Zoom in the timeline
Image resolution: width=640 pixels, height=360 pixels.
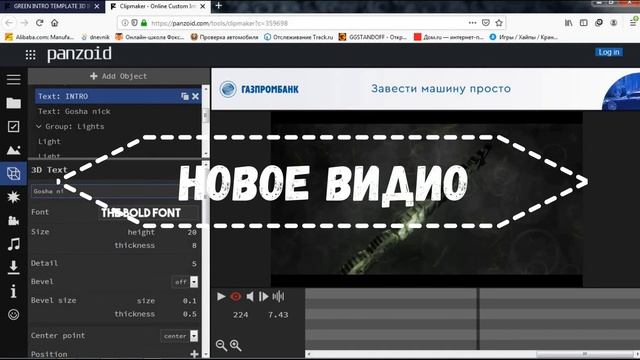coord(236,345)
